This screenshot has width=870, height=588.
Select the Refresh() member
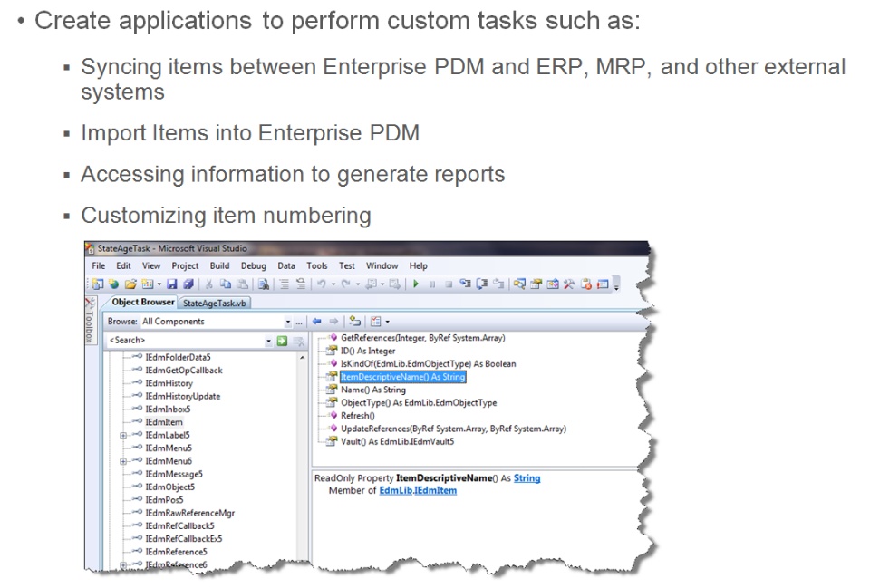click(357, 416)
